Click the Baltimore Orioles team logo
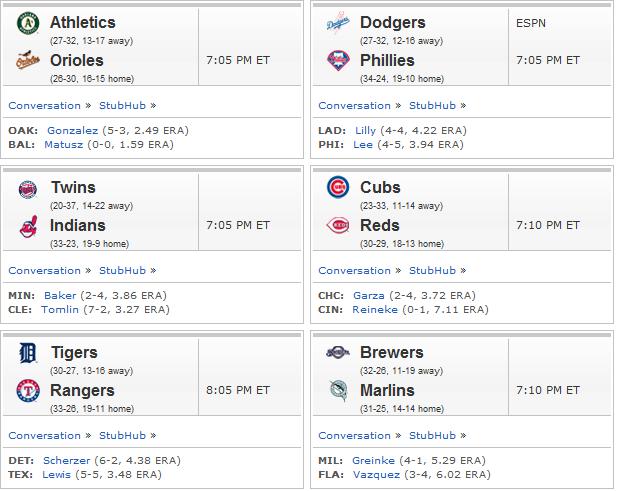Screen dimensions: 617x491 click(28, 61)
